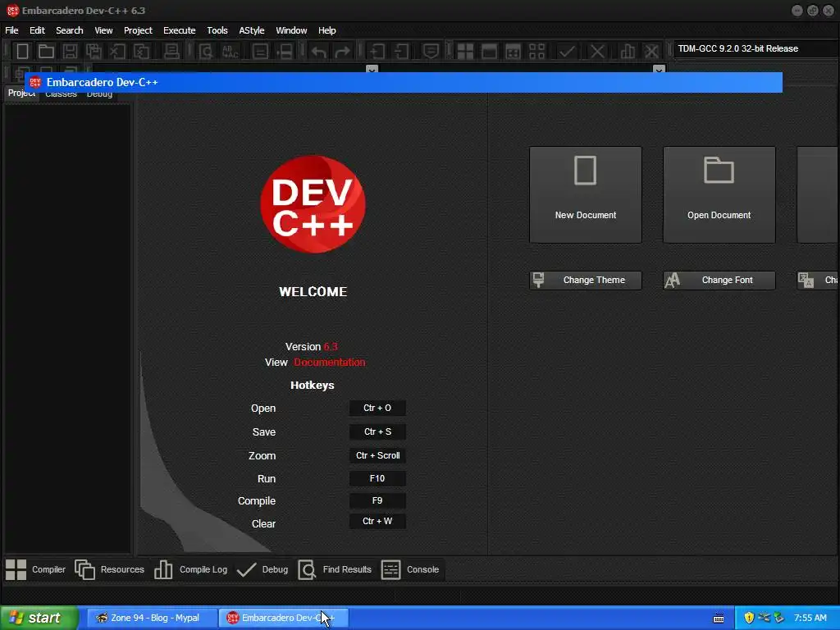Open the red Documentation link
Image resolution: width=840 pixels, height=630 pixels.
330,362
